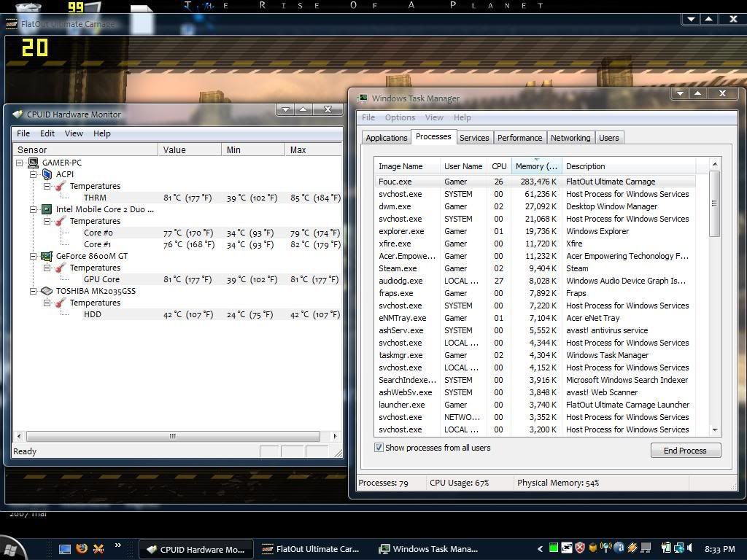Switch to the Applications tab
Image resolution: width=747 pixels, height=560 pixels.
click(387, 138)
